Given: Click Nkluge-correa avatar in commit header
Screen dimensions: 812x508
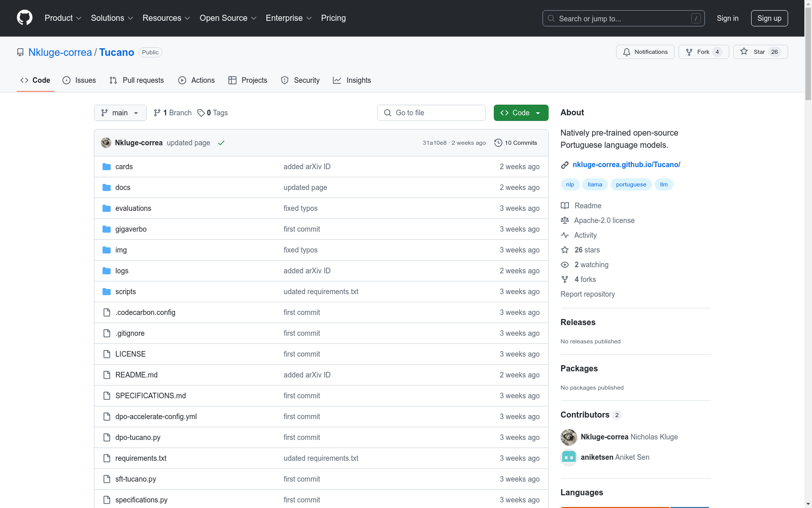Looking at the screenshot, I should click(106, 143).
